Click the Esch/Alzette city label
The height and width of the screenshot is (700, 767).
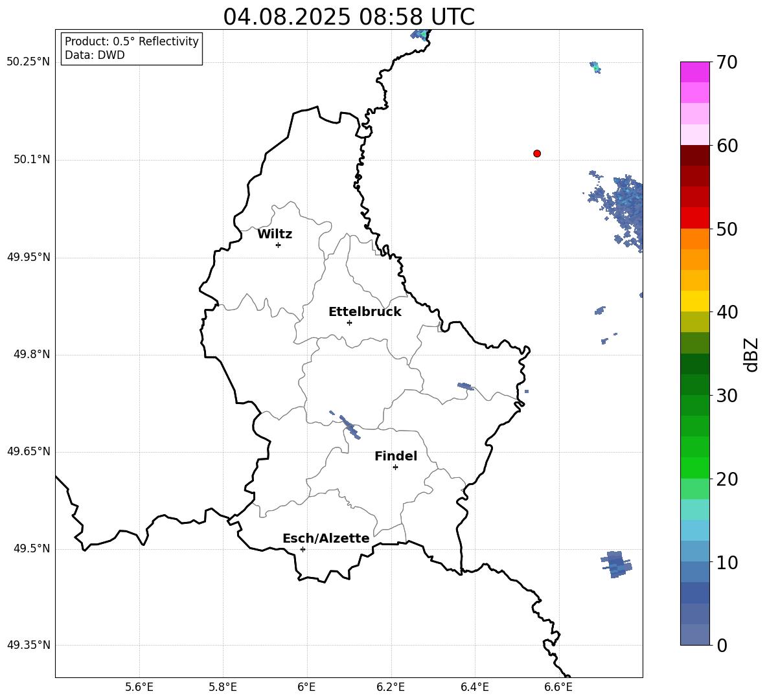click(326, 538)
